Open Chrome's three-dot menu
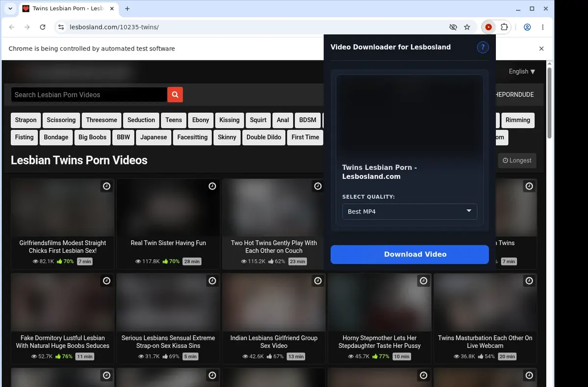Image resolution: width=588 pixels, height=387 pixels. [x=543, y=27]
